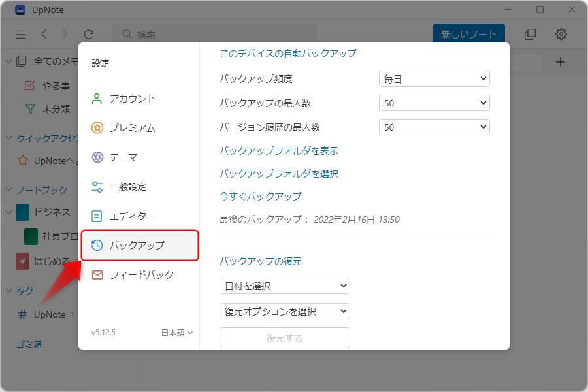Screen dimensions: 588x392
Task: Click the 社員ブロ green notebook cover
Action: click(x=31, y=237)
